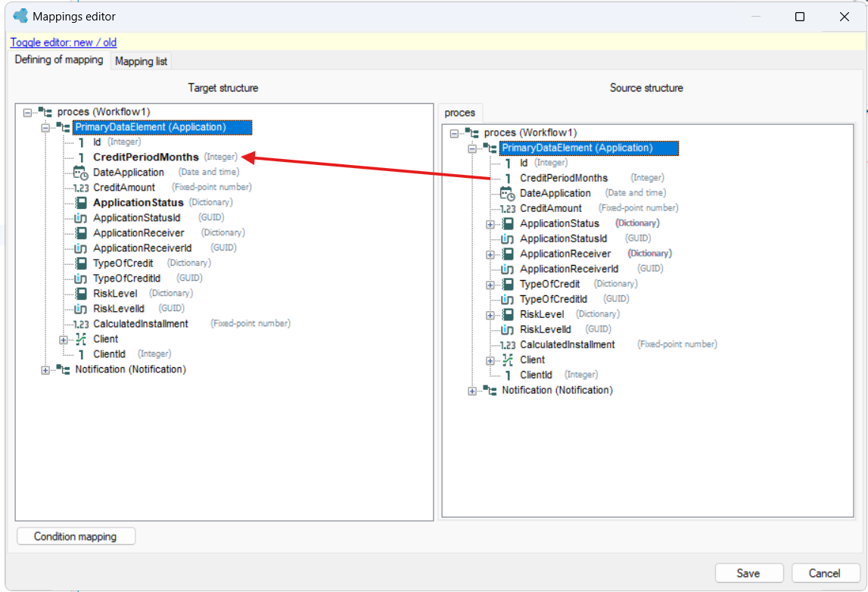
Task: Select ApplicationReceiverId label in Target structure
Action: click(x=142, y=248)
